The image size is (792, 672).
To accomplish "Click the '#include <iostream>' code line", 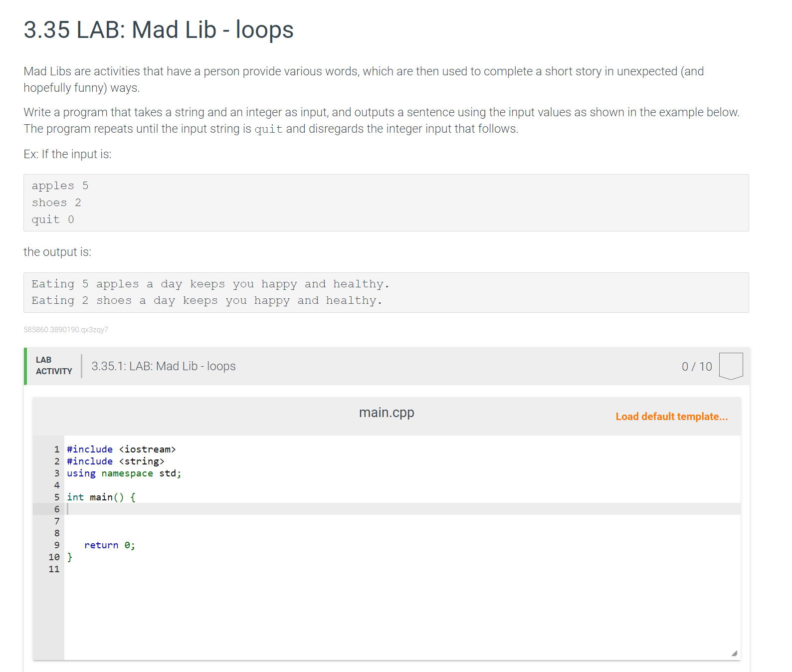I will pos(121,449).
